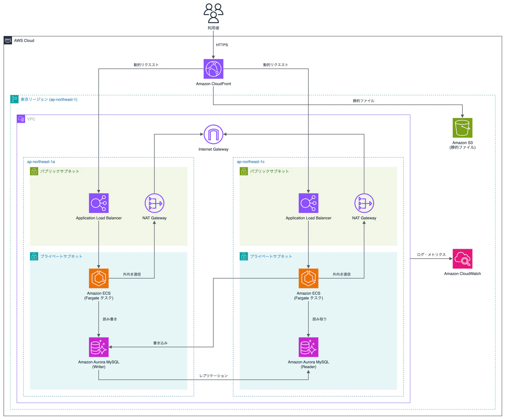Click NAT Gateway label in ap-northeast-1a
The width and height of the screenshot is (506, 420).
coord(154,218)
